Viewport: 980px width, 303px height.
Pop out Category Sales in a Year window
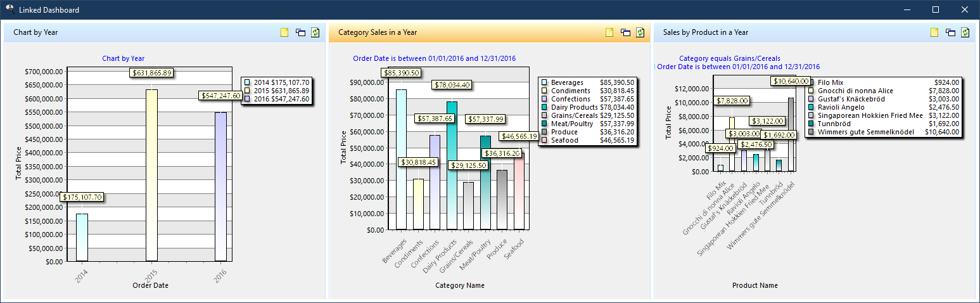coord(625,32)
